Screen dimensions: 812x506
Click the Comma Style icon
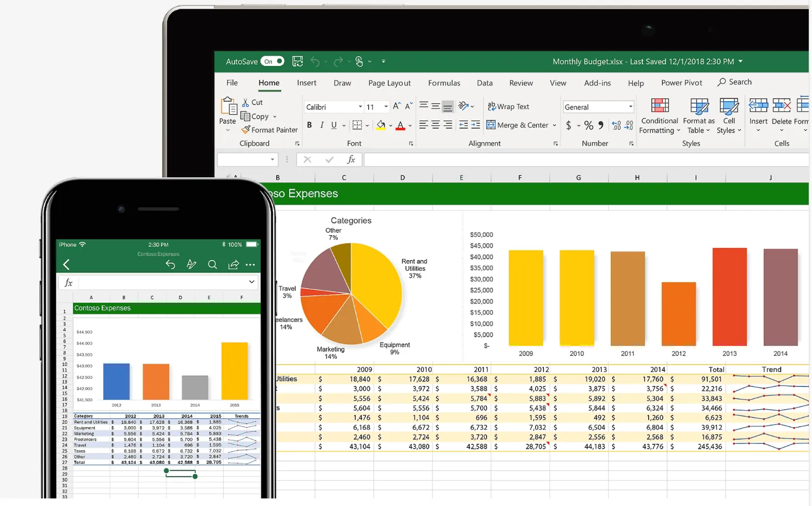(601, 125)
